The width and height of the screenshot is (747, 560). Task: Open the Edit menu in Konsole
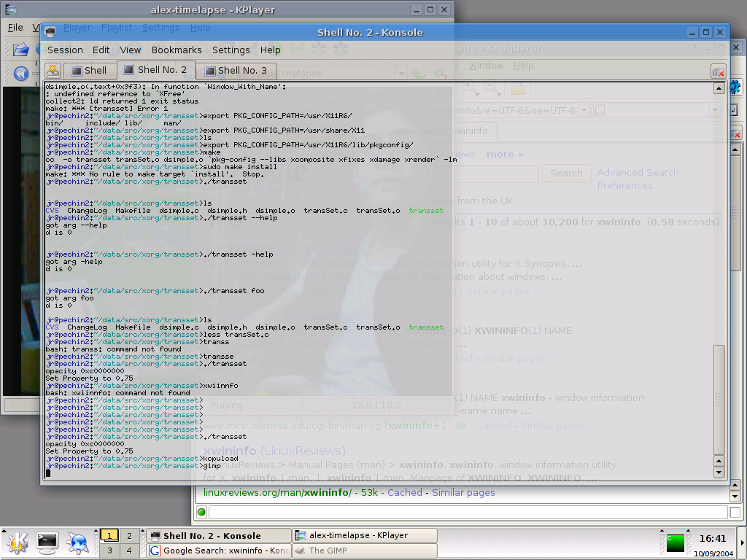click(101, 50)
